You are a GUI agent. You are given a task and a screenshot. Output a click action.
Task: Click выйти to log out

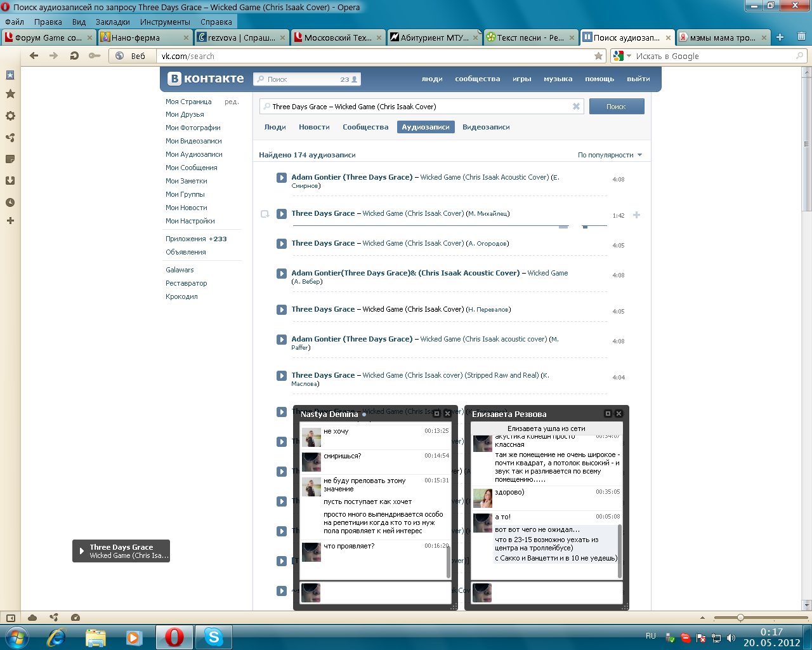click(638, 79)
